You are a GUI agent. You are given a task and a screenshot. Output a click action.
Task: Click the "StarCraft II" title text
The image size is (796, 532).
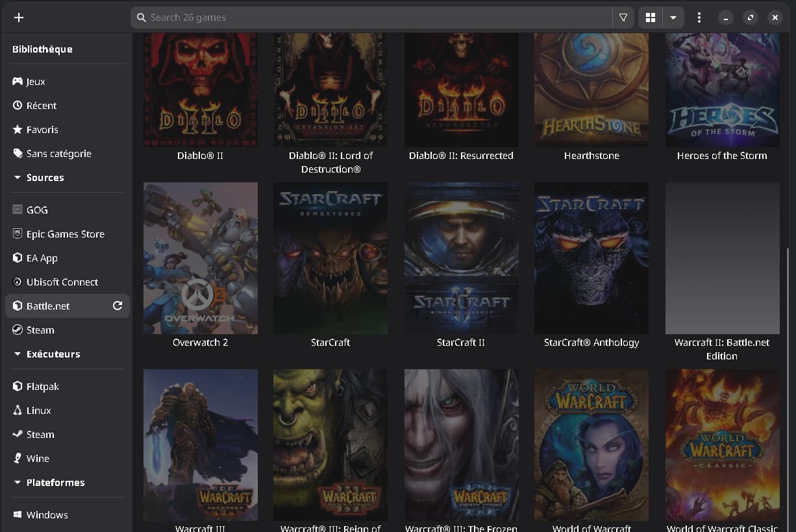tap(461, 343)
